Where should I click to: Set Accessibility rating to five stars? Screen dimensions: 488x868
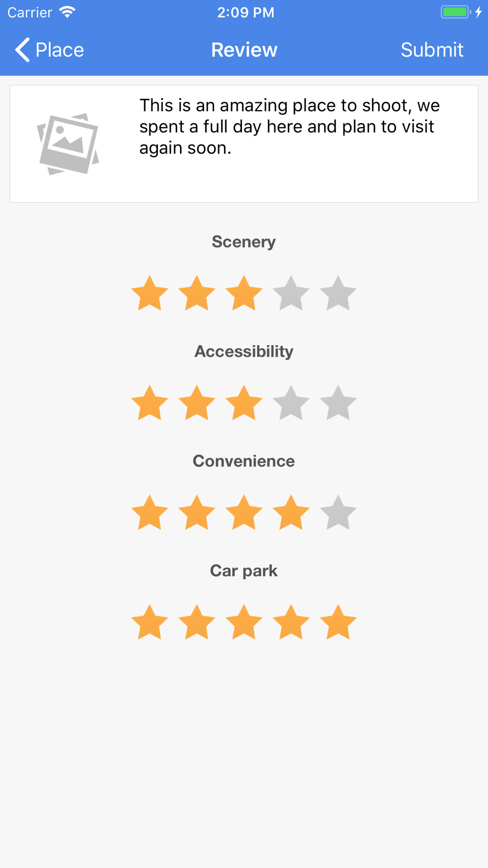click(x=338, y=403)
